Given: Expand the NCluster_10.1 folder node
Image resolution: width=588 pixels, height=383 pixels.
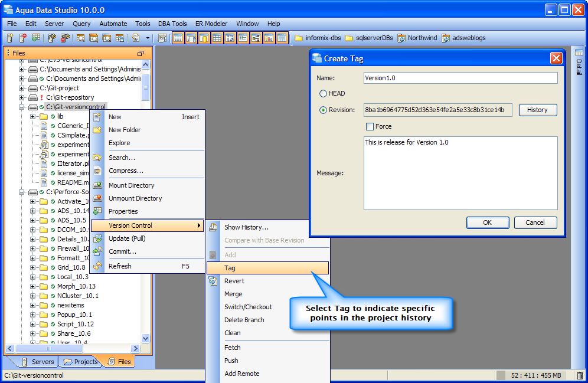Looking at the screenshot, I should 33,296.
